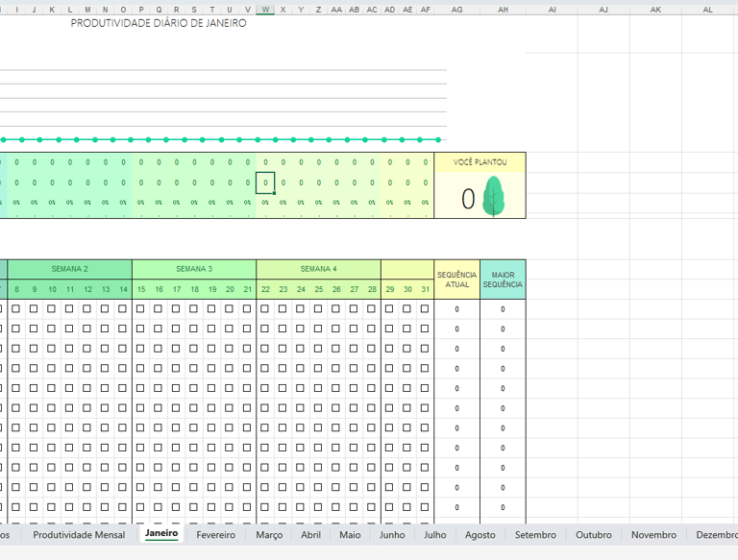Click the Maior Sequência column header
Viewport: 738px width, 560px height.
tap(503, 280)
